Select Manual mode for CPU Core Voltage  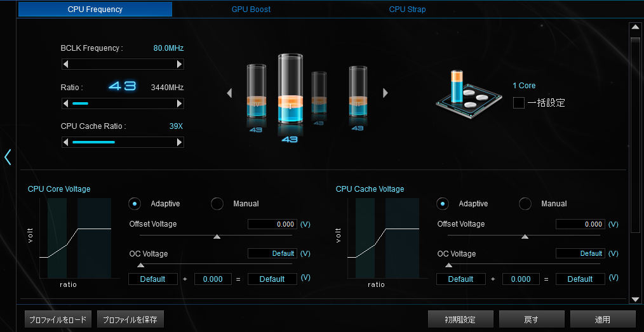217,204
